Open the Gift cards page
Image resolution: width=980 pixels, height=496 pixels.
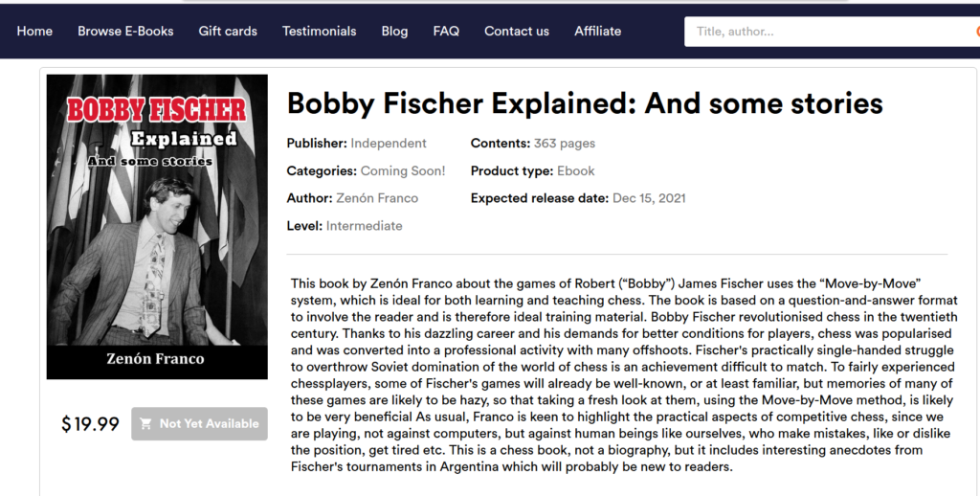228,31
